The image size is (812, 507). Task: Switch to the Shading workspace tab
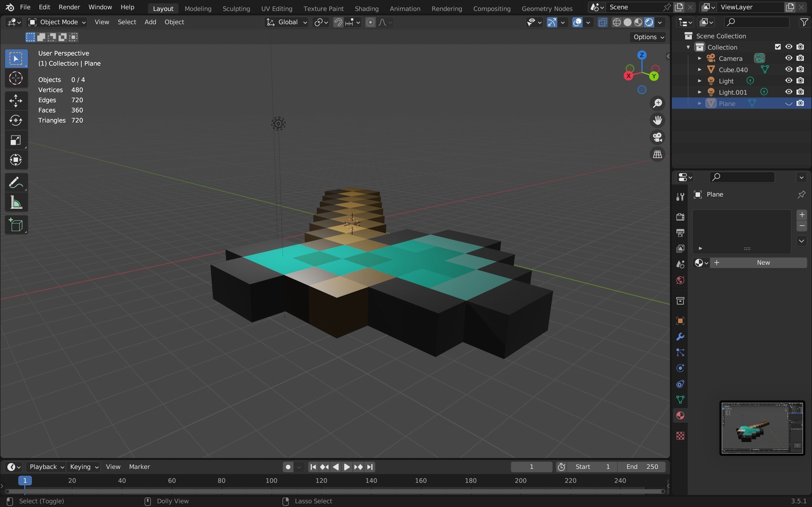point(367,8)
